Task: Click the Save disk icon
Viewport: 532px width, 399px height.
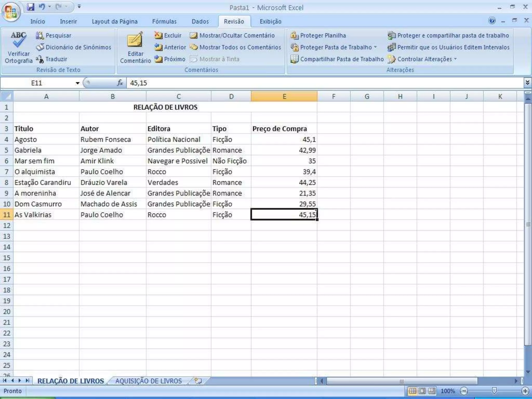Action: coord(31,7)
